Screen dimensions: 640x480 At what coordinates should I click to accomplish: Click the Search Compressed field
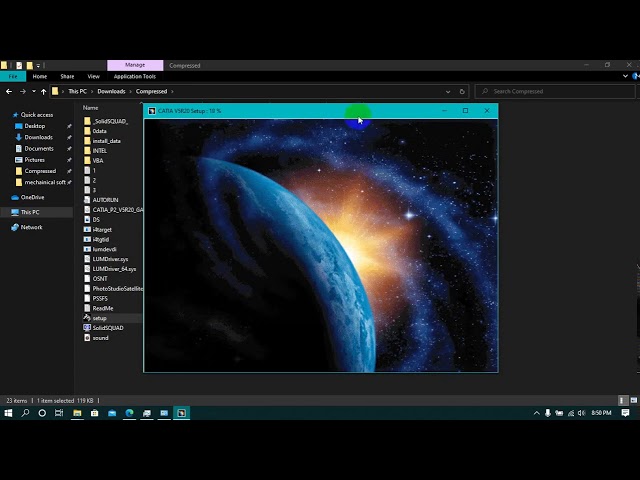(x=555, y=91)
